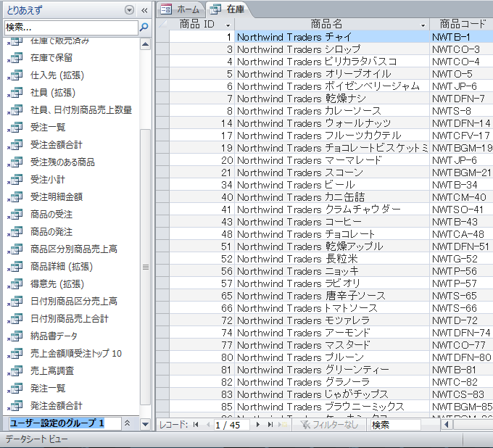Click 日付別商品区分売上高 query icon
The image size is (493, 448).
(x=15, y=302)
